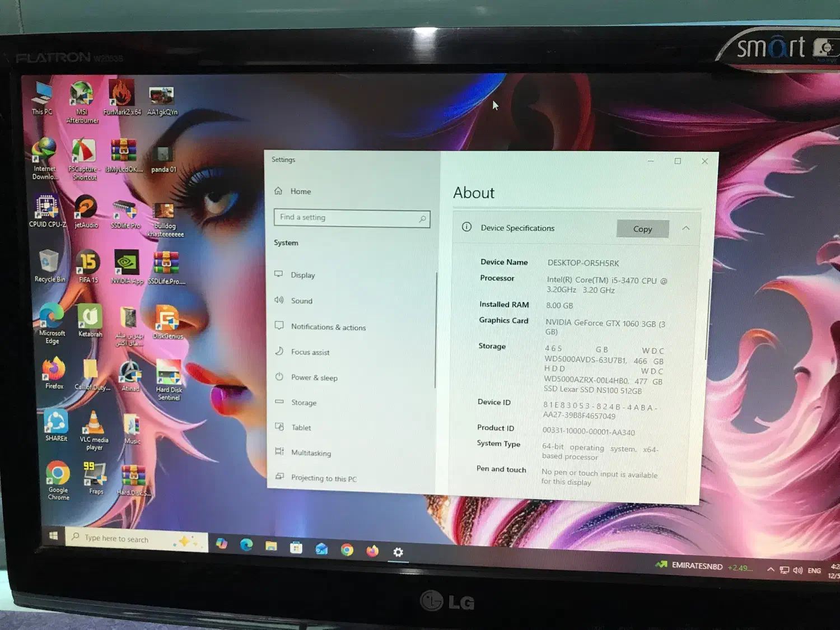Go to Settings Home
Image resolution: width=840 pixels, height=630 pixels.
point(300,191)
